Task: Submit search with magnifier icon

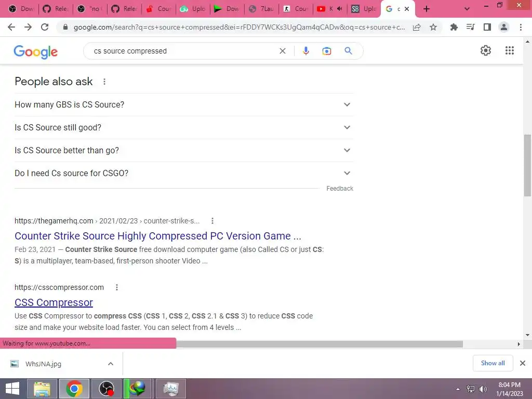Action: [348, 51]
